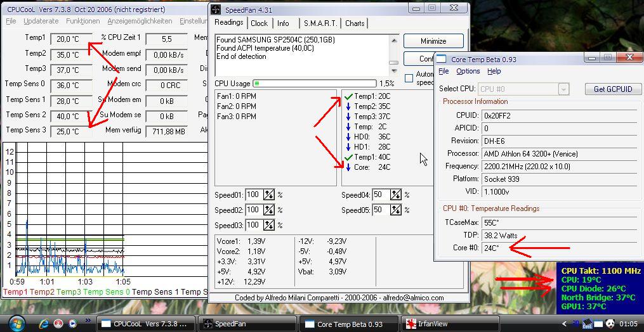Screen dimensions: 644x332
Task: Switch to IrfanView taskbar button
Action: click(x=450, y=324)
